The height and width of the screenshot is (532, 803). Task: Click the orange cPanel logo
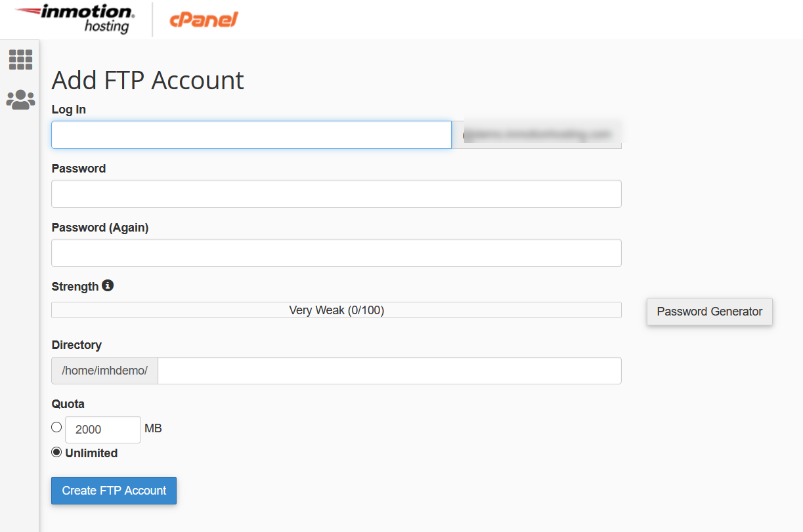[x=204, y=20]
